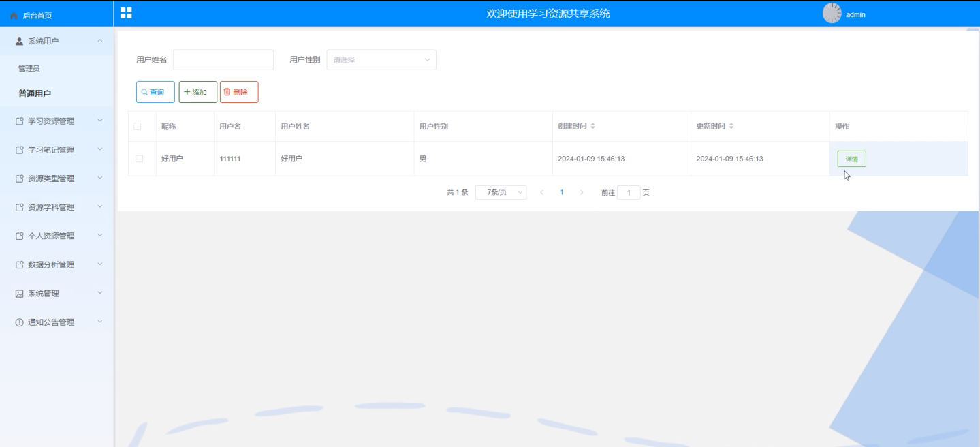This screenshot has width=980, height=447.
Task: Open the 学习资源管理 menu label
Action: [51, 121]
